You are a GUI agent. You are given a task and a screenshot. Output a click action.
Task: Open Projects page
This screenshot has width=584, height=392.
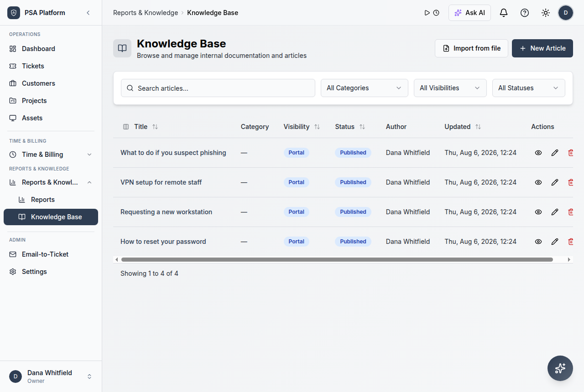[51, 101]
